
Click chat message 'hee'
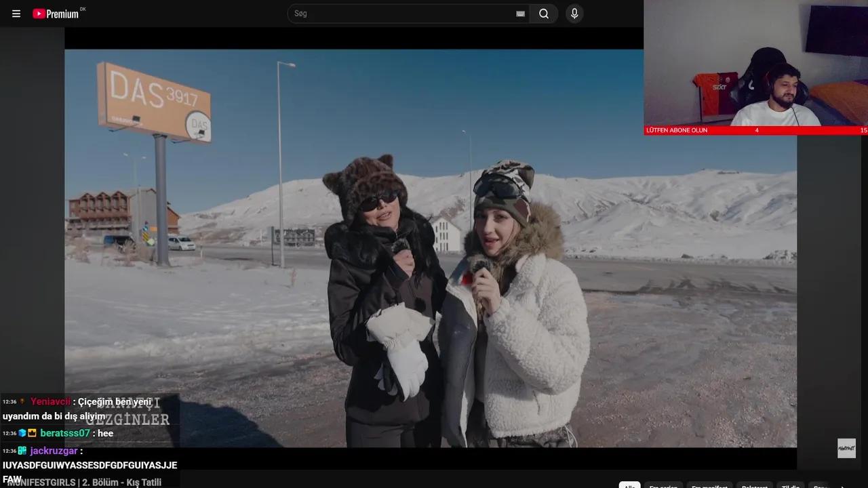click(105, 433)
